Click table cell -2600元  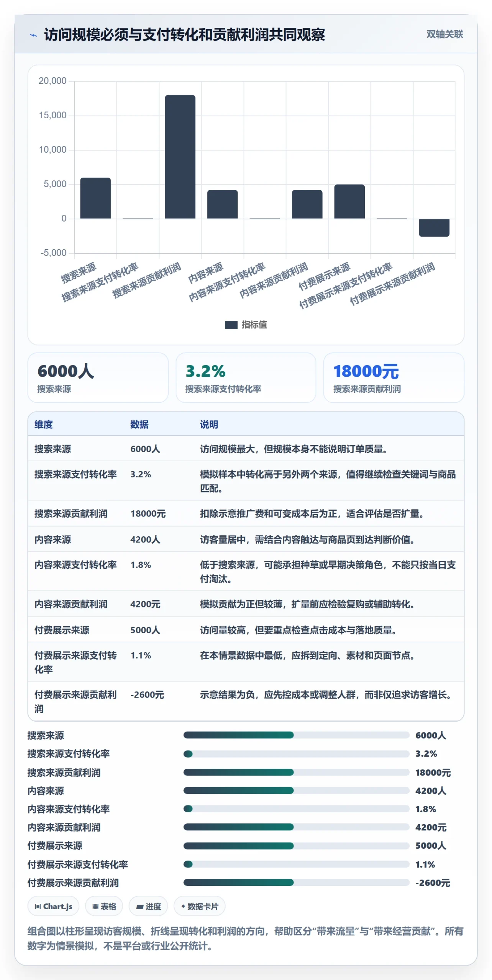pos(147,694)
